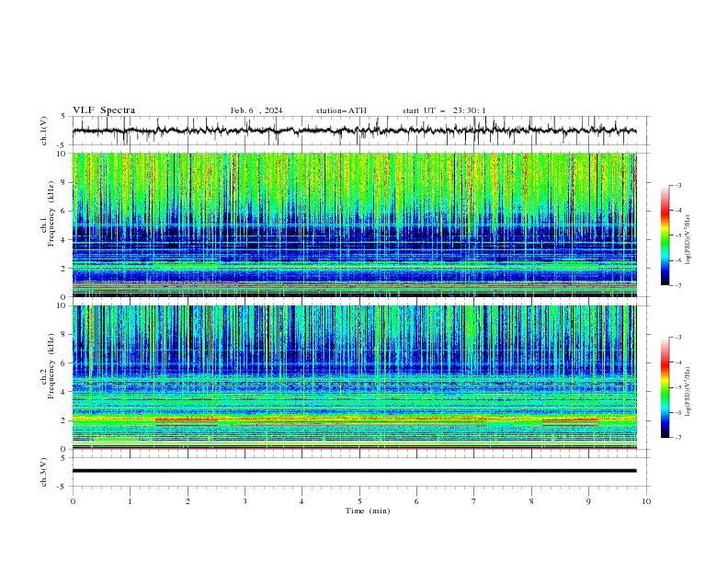
Task: Click the "7" tick on the time axis
Action: pos(473,501)
